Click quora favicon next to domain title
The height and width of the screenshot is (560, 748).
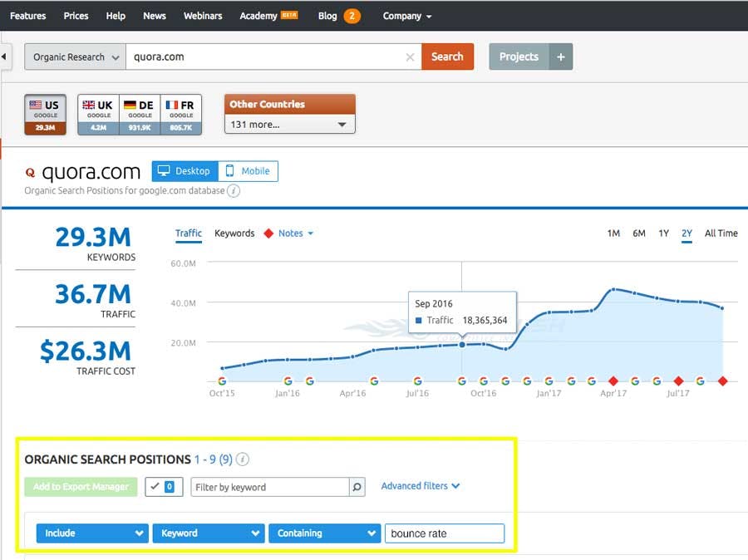click(x=30, y=172)
